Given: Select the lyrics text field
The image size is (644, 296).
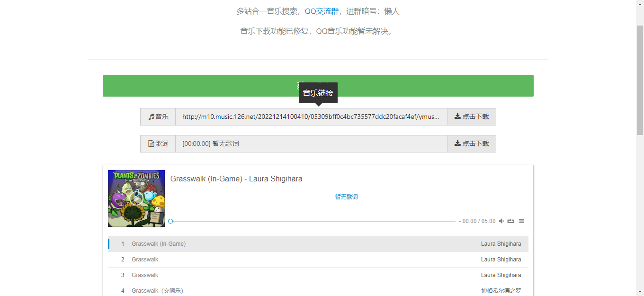Looking at the screenshot, I should (x=312, y=144).
